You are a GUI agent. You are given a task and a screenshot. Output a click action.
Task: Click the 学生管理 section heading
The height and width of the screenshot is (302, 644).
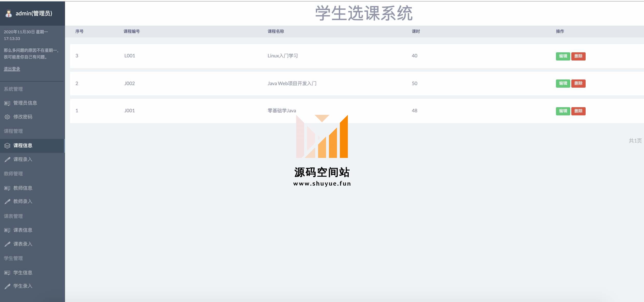pos(13,258)
